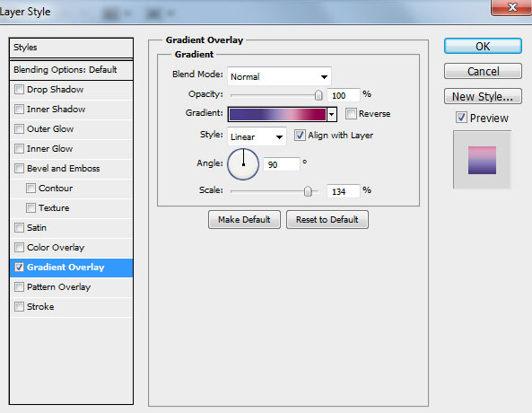The height and width of the screenshot is (413, 532).
Task: Check the Contour checkbox
Action: coord(31,188)
